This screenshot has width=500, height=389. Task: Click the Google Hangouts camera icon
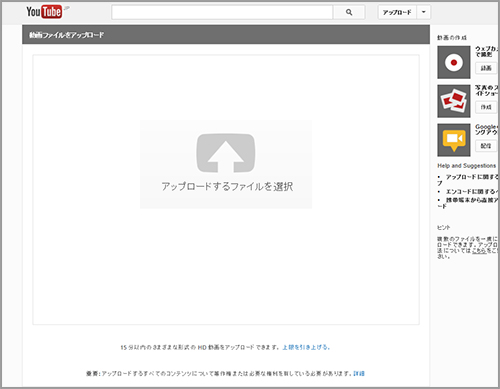[x=454, y=140]
